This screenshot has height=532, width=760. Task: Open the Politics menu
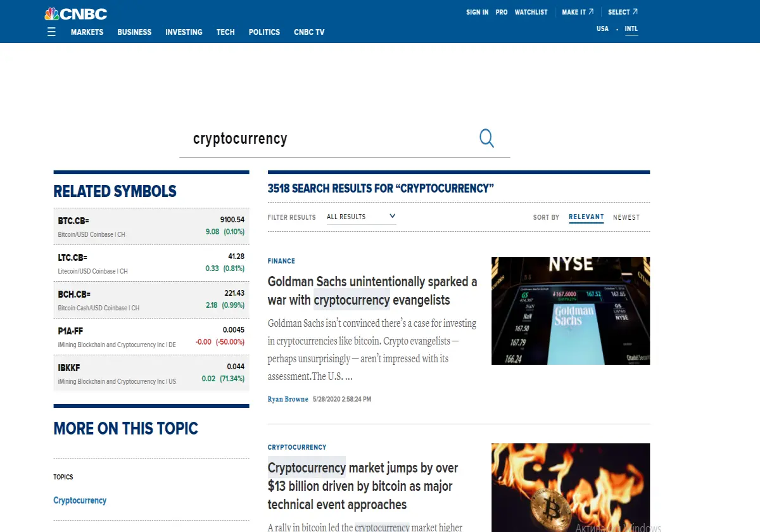(264, 32)
